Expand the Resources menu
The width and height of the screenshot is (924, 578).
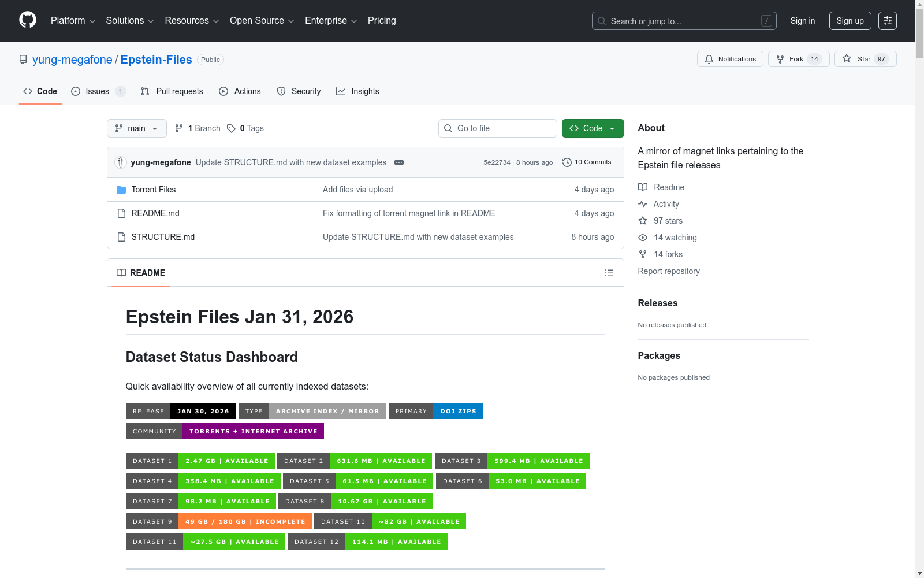pyautogui.click(x=192, y=21)
